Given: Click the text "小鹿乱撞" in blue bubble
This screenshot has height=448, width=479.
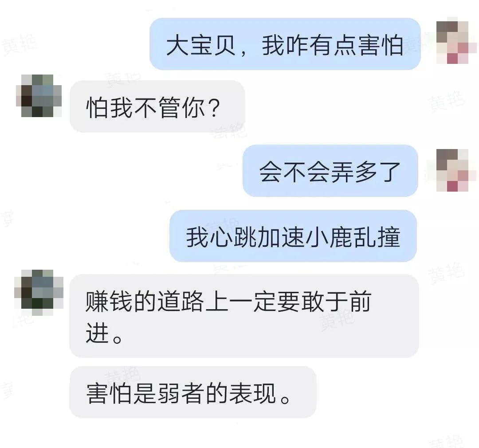Looking at the screenshot, I should point(353,237).
